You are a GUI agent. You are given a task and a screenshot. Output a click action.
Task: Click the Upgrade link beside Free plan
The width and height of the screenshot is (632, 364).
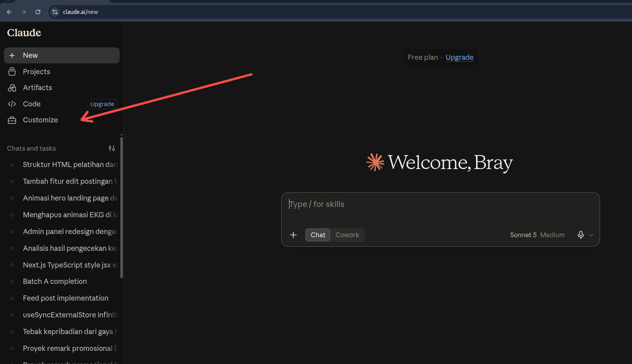pyautogui.click(x=459, y=57)
